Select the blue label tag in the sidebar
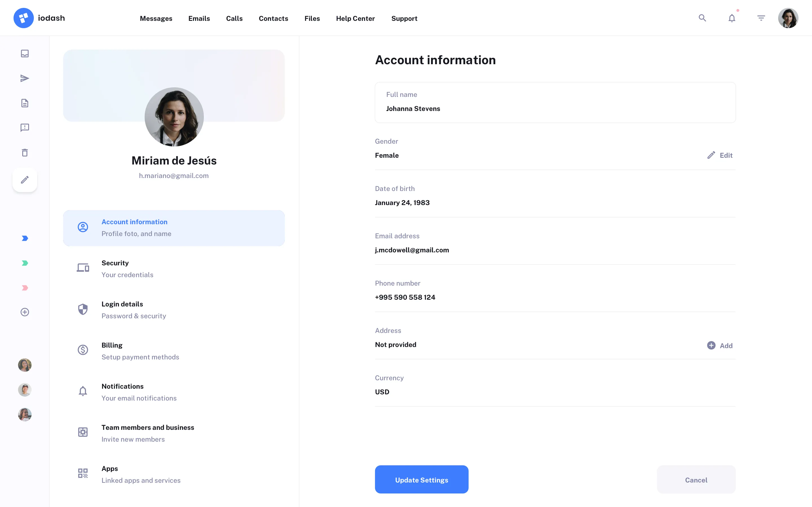812x507 pixels. [x=25, y=238]
